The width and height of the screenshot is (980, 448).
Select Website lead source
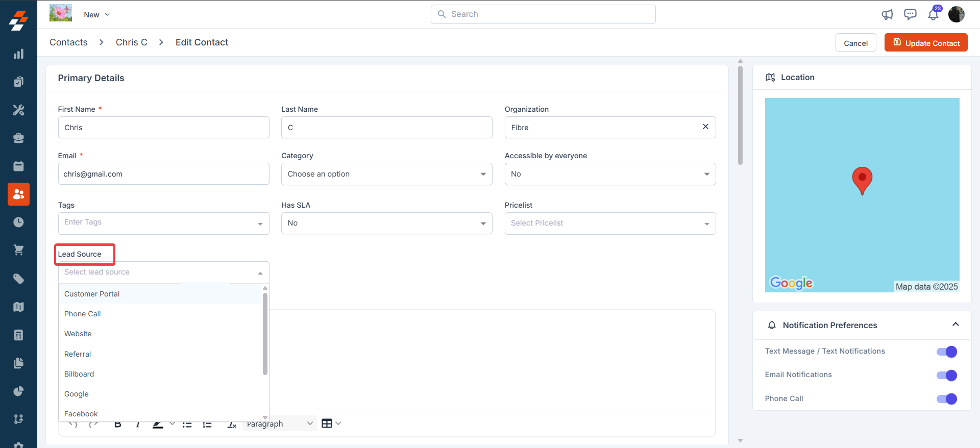pos(160,334)
